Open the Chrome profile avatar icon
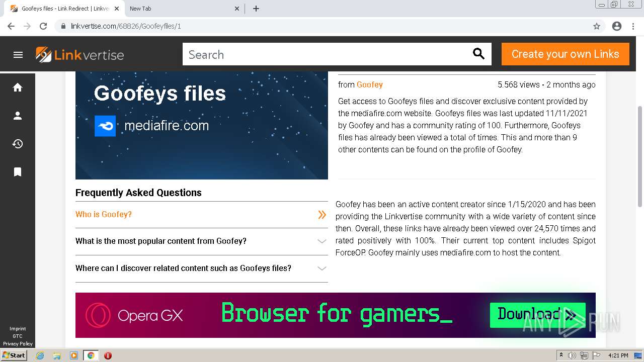 [x=617, y=26]
